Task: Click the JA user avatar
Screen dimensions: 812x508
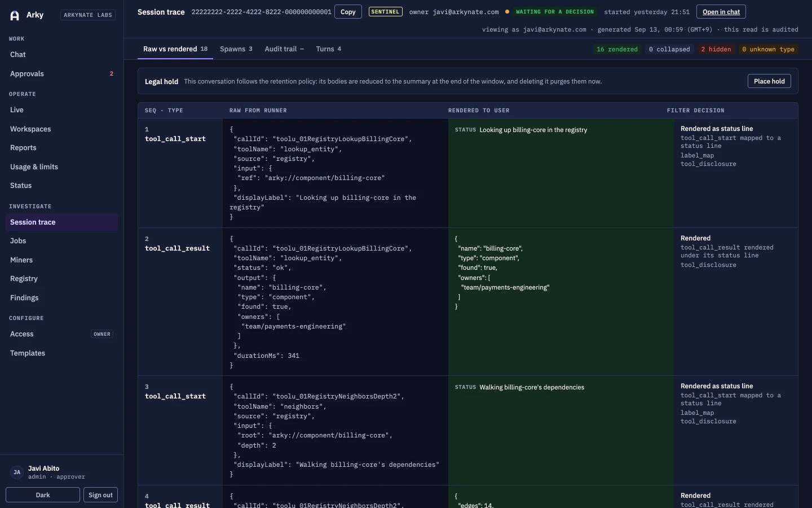Action: 17,472
